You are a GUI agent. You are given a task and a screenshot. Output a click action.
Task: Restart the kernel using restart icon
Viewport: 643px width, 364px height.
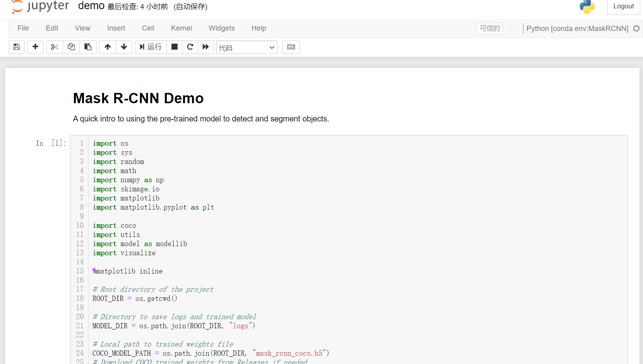(190, 47)
